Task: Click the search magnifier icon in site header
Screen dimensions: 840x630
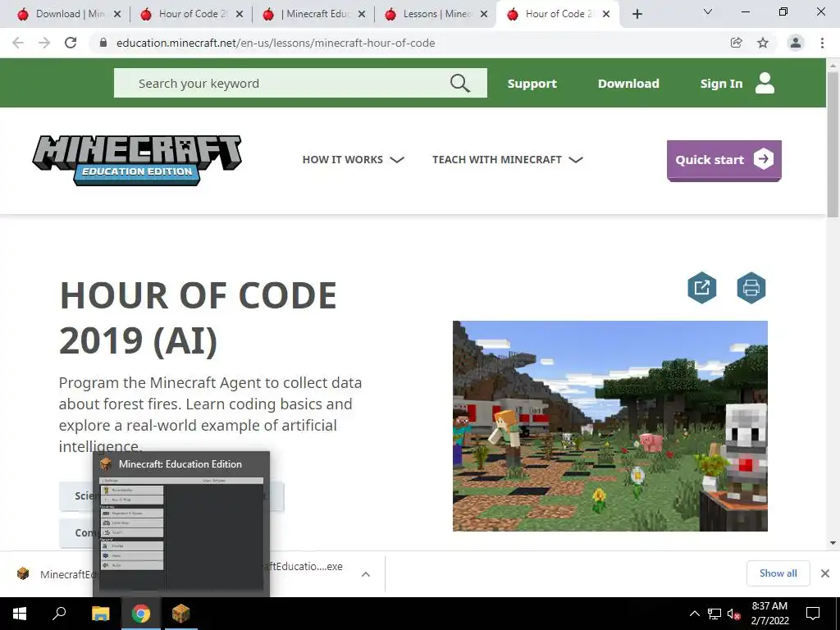Action: pyautogui.click(x=459, y=83)
